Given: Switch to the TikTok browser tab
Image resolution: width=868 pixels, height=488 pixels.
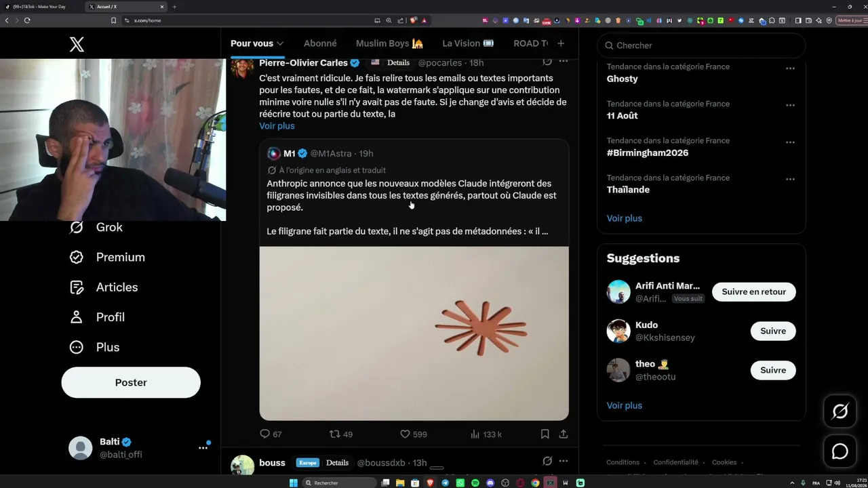Looking at the screenshot, I should (42, 7).
